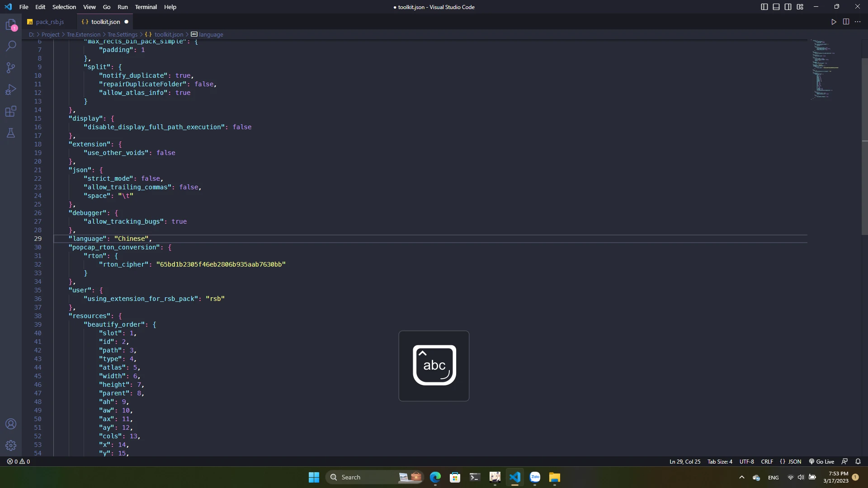Open the Terminal menu
868x488 pixels.
click(x=146, y=7)
